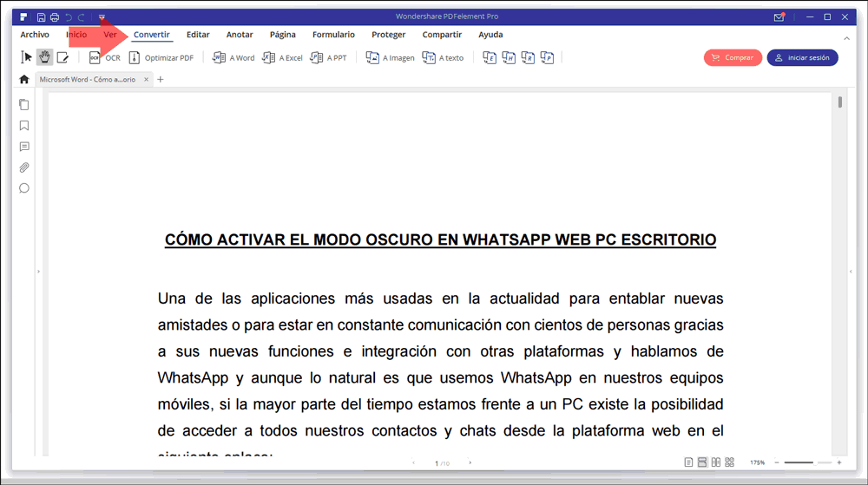Click the Undo arrow icon
868x485 pixels.
click(69, 17)
